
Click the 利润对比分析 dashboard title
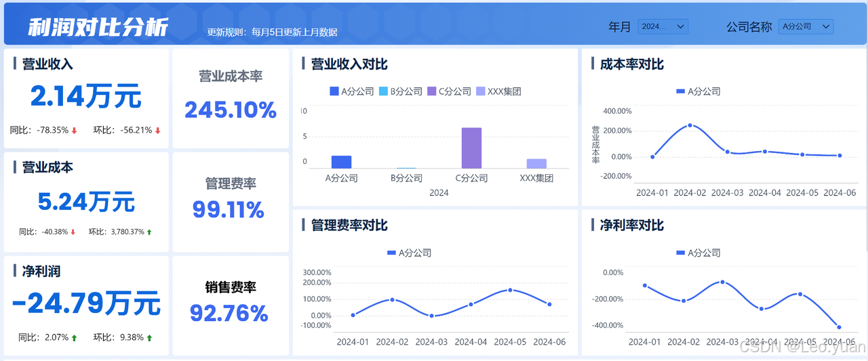coord(98,26)
